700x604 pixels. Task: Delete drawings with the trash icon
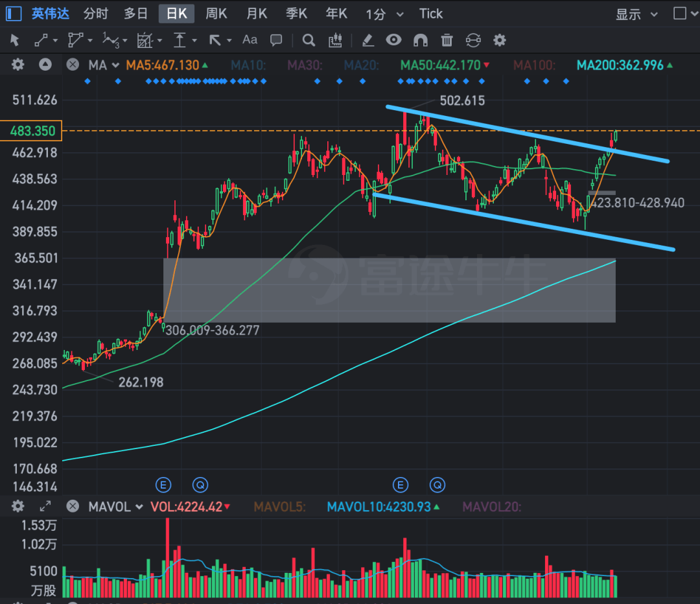point(447,40)
